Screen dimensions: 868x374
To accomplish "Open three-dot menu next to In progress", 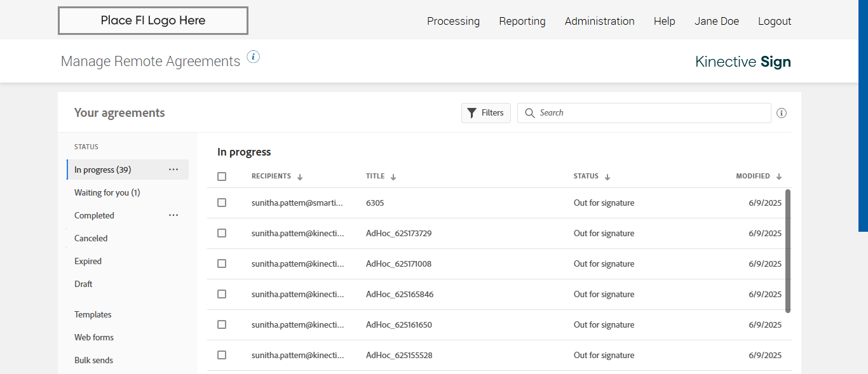I will (173, 170).
